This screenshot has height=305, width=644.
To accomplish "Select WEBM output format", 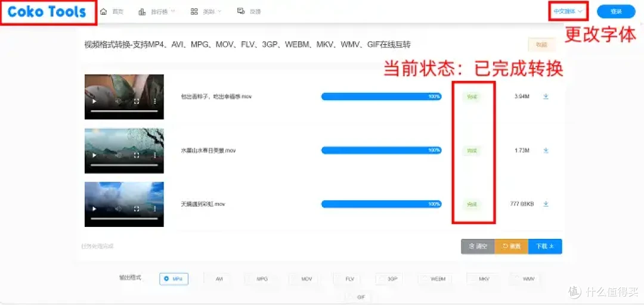I will coord(435,279).
